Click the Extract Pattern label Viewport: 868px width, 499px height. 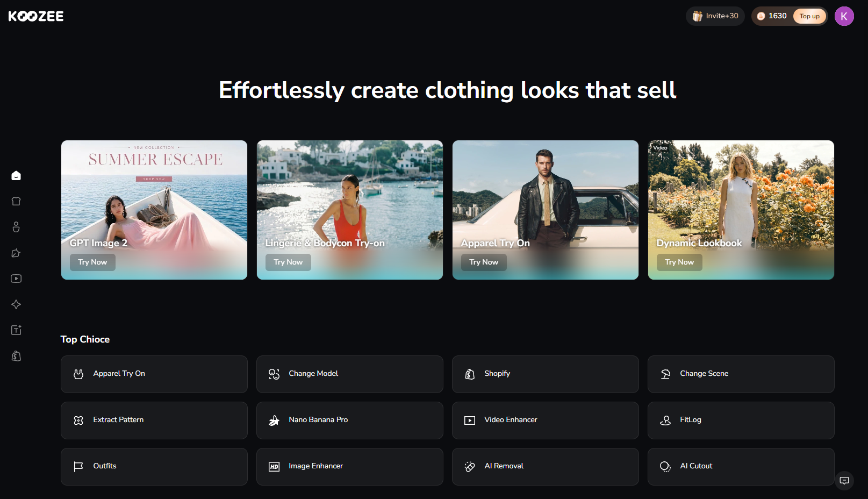(x=118, y=419)
